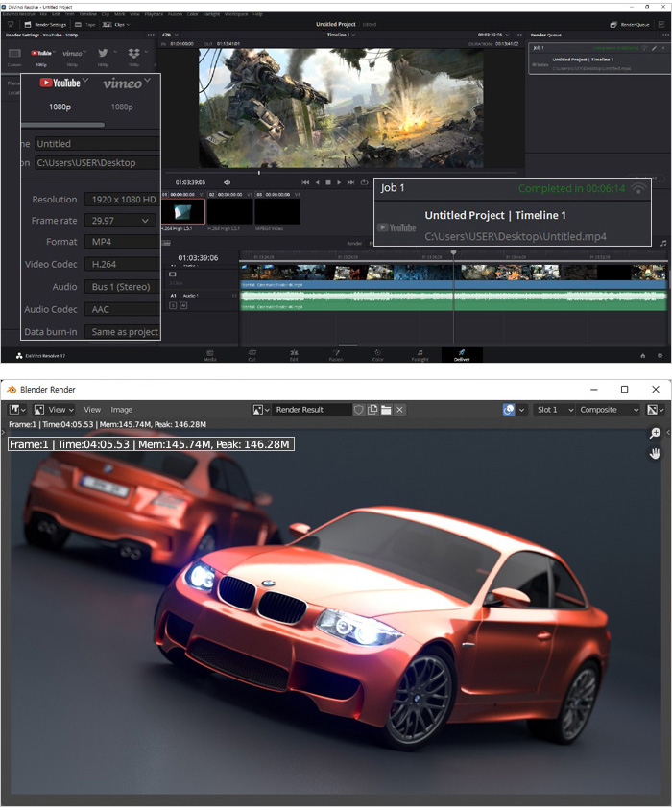Open Render Queue panel three-dot options

666,35
